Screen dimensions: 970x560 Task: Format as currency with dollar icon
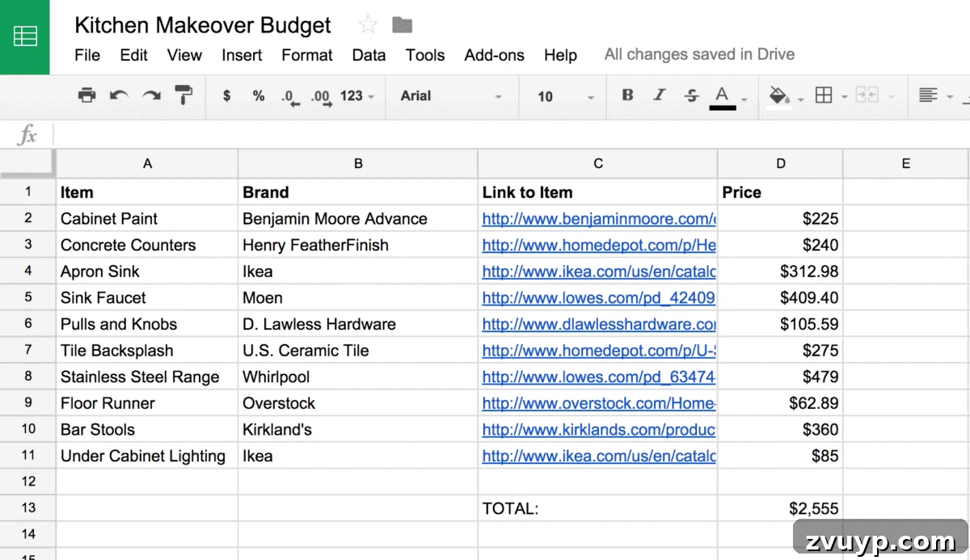tap(226, 95)
